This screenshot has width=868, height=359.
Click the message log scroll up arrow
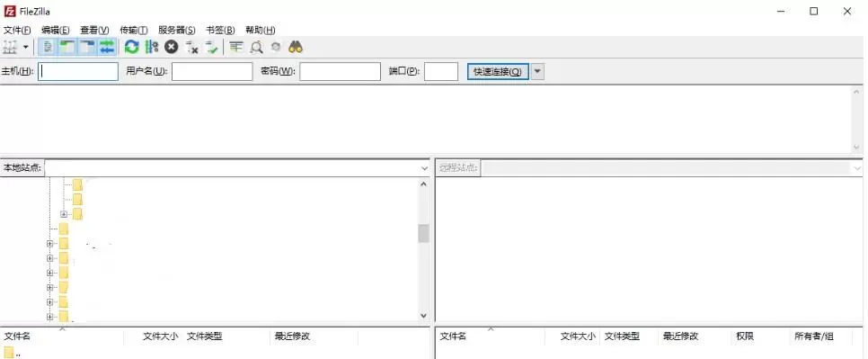856,92
